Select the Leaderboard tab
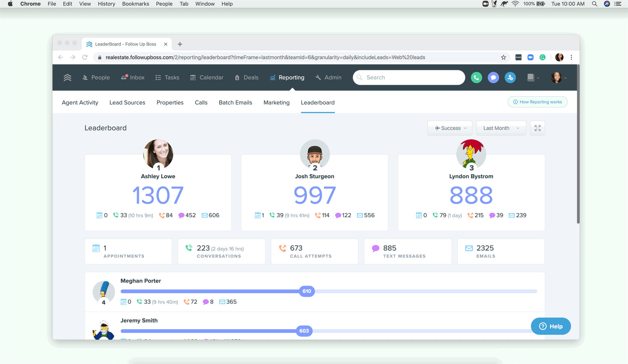 coord(318,103)
